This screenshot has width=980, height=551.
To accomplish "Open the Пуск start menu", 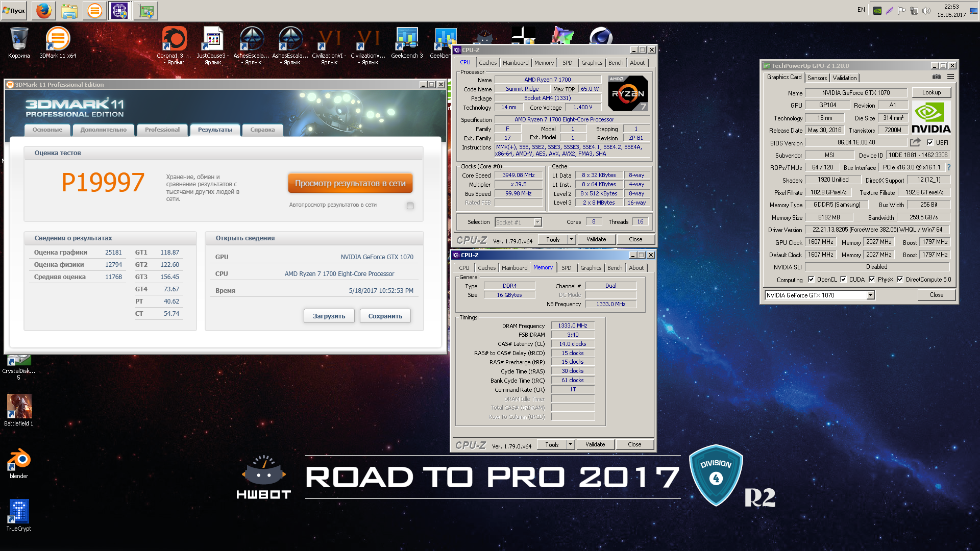I will pyautogui.click(x=14, y=10).
